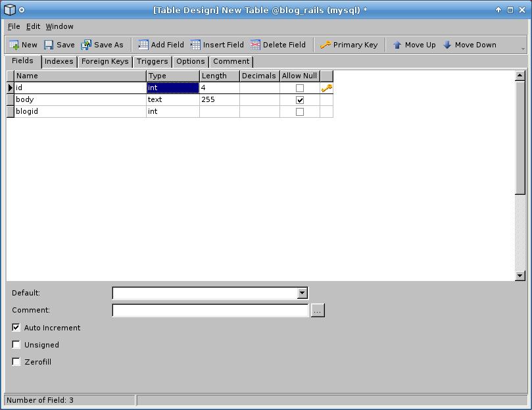Select the Fields tab
This screenshot has height=410, width=532.
point(23,61)
